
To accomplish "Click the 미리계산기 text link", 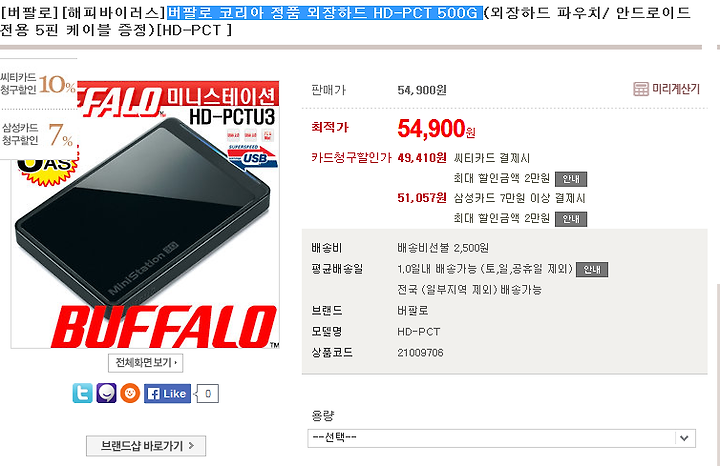I will tap(676, 89).
